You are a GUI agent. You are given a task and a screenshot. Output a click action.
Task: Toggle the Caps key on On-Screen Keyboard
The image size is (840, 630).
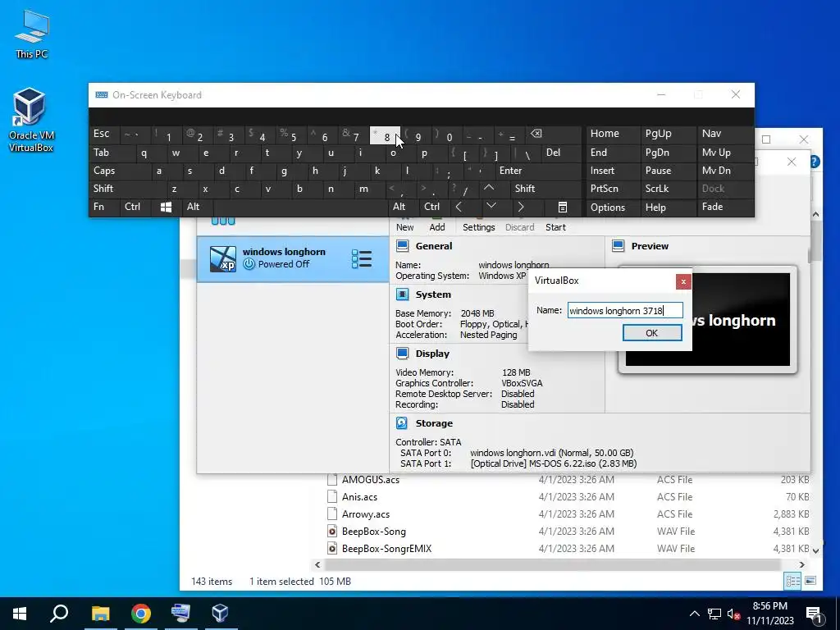click(x=121, y=171)
